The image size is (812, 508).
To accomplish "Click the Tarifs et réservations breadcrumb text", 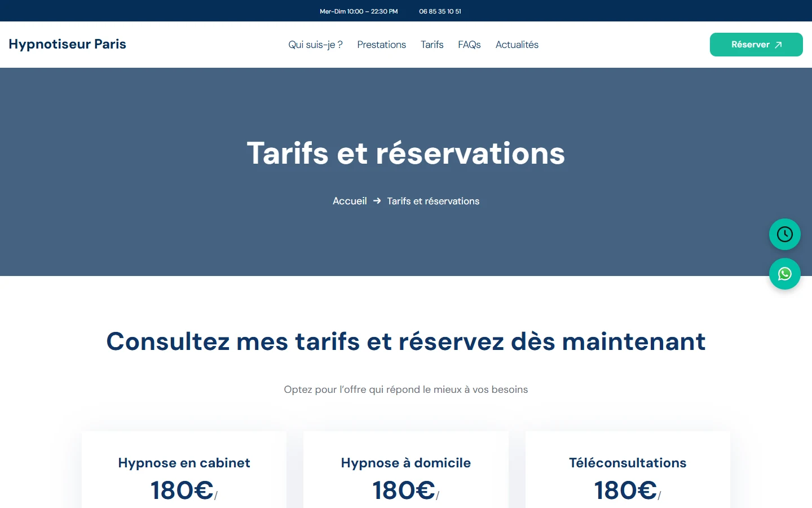I will [x=433, y=201].
